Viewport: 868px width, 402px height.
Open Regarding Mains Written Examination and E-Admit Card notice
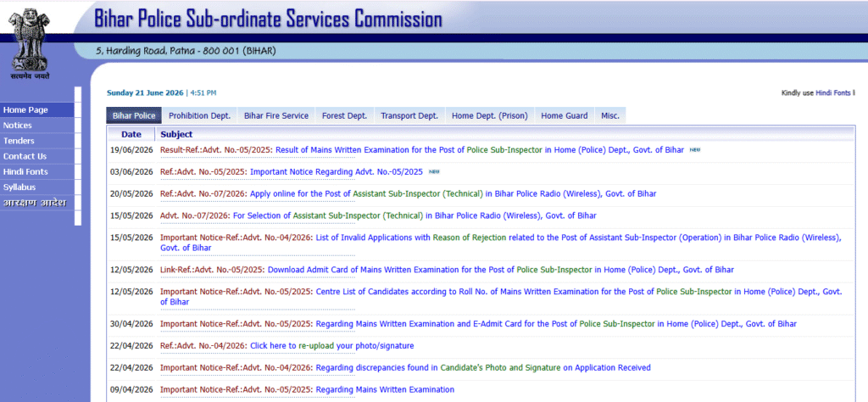point(556,324)
